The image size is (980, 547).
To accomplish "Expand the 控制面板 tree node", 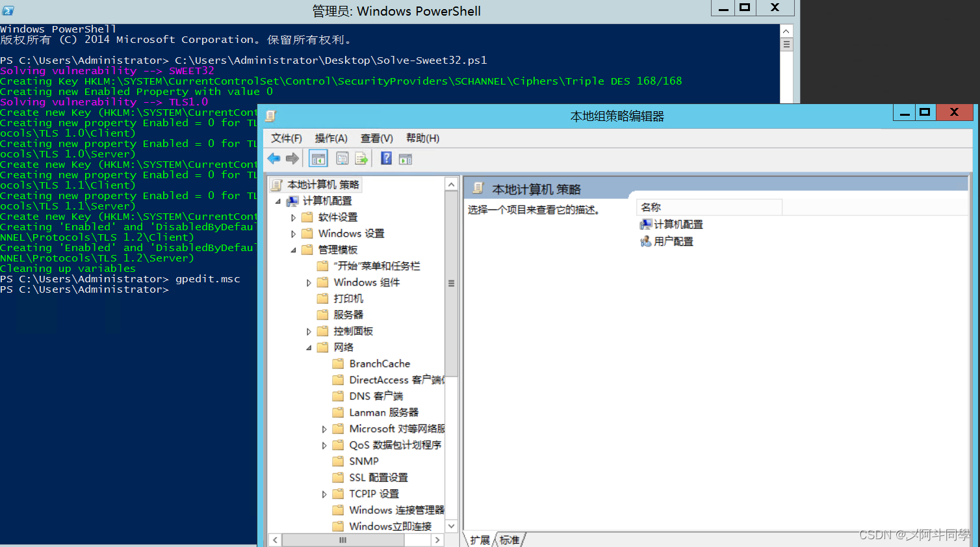I will (x=309, y=331).
